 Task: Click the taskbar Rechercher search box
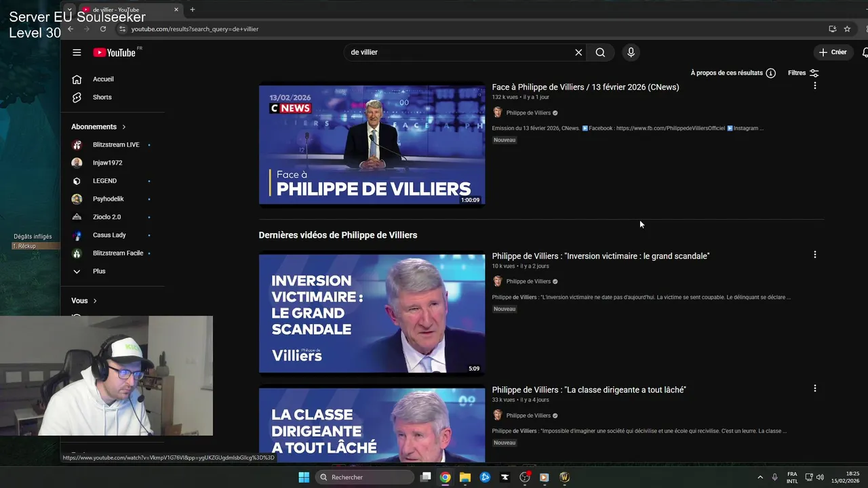pos(365,477)
